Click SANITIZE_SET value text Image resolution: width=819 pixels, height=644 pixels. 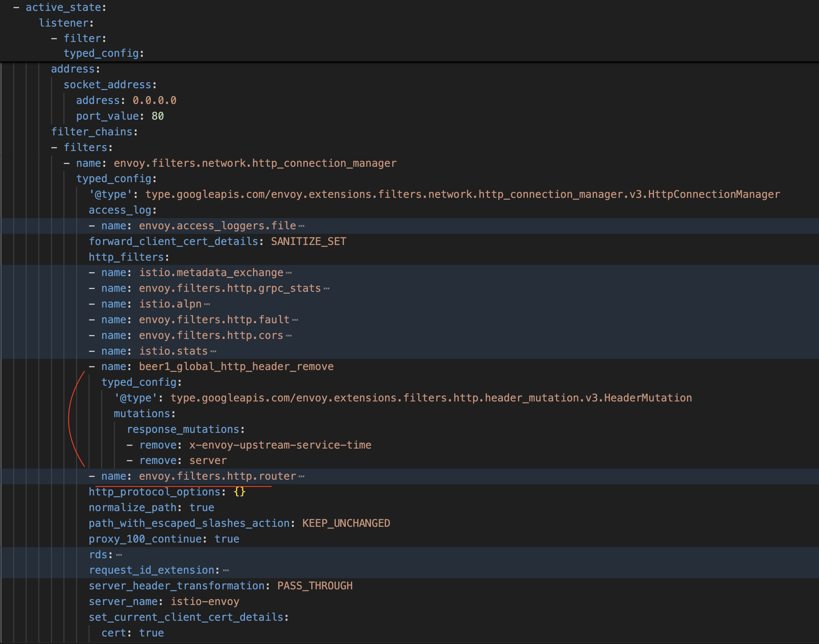point(308,241)
